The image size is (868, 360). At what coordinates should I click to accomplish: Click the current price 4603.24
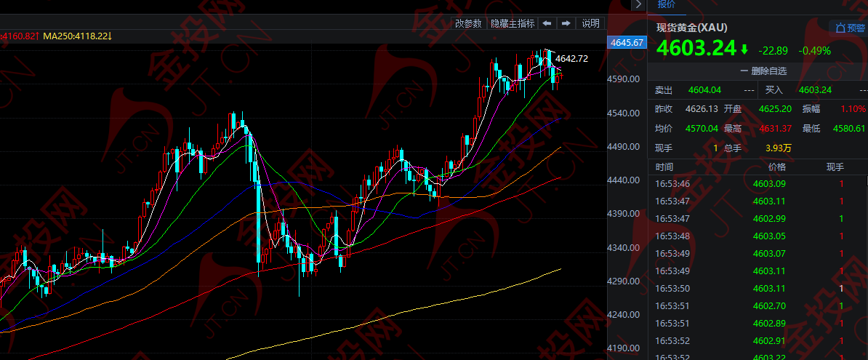click(x=696, y=49)
